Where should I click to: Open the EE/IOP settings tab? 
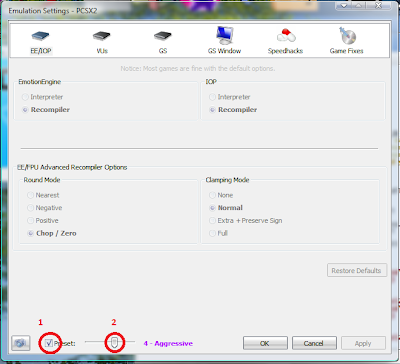click(41, 41)
